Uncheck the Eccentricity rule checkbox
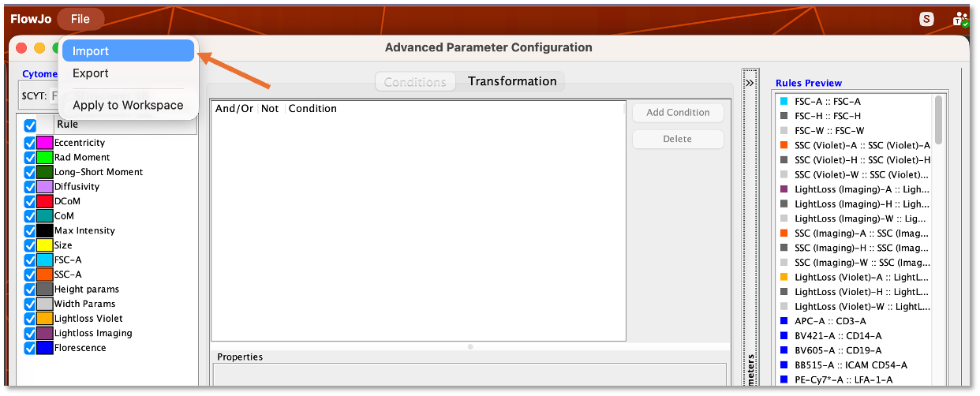Screen dimensions: 980x396 (30, 143)
